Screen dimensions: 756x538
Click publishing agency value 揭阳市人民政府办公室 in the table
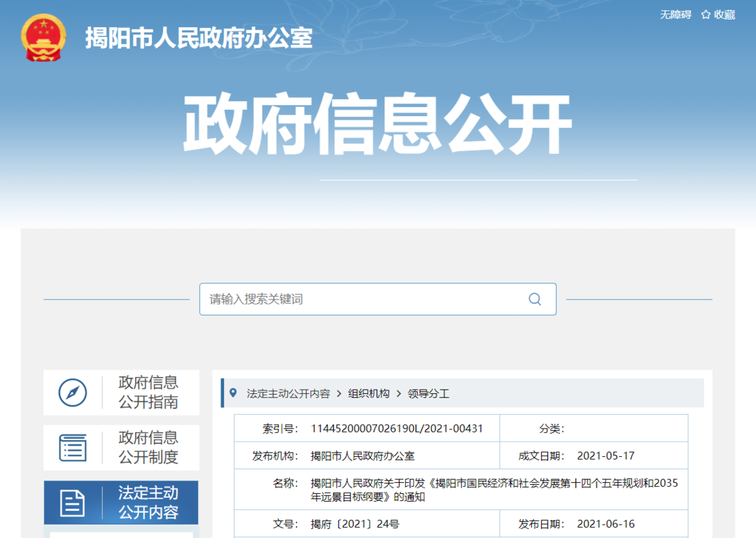(x=363, y=456)
